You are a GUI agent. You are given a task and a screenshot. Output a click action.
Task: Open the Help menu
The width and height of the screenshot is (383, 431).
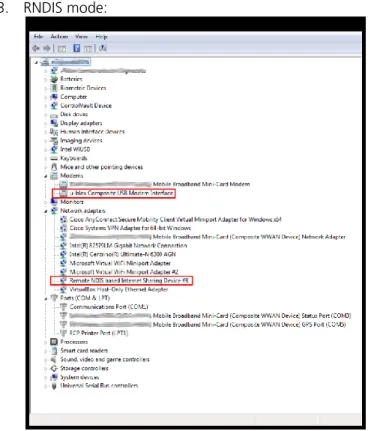(101, 36)
